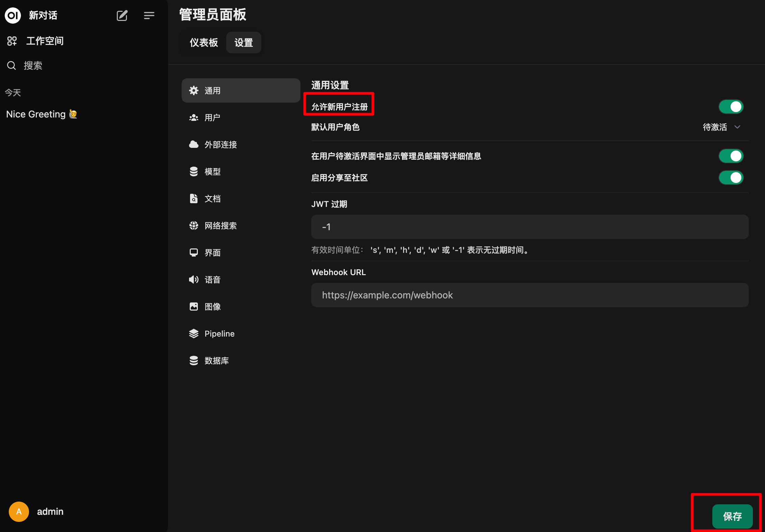765x532 pixels.
Task: Select the Settings tab
Action: pyautogui.click(x=243, y=43)
